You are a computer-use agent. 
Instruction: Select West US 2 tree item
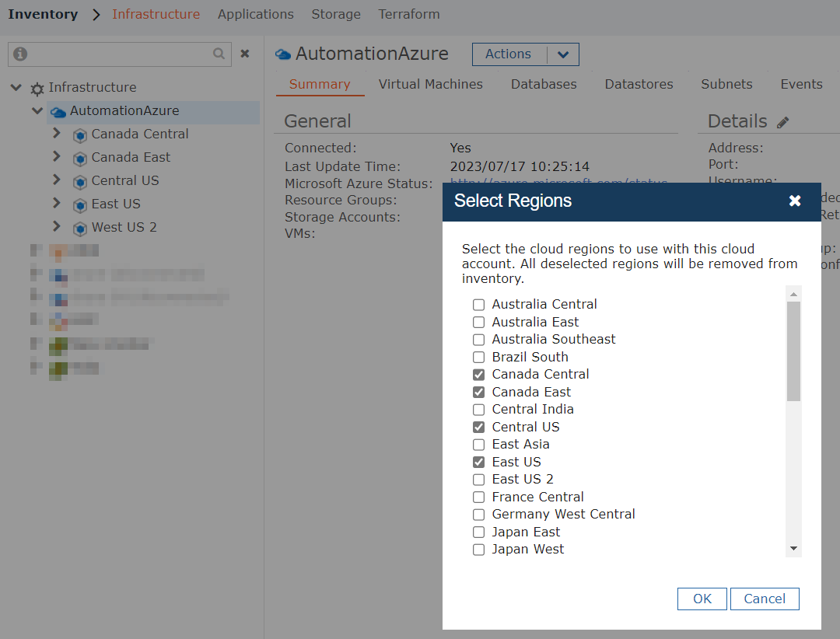click(x=124, y=228)
